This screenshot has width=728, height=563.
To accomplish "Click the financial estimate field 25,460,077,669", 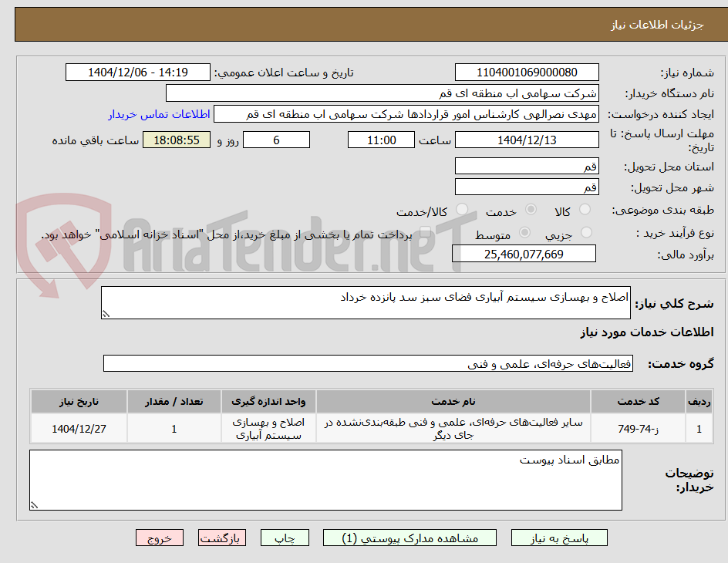I will tap(524, 254).
